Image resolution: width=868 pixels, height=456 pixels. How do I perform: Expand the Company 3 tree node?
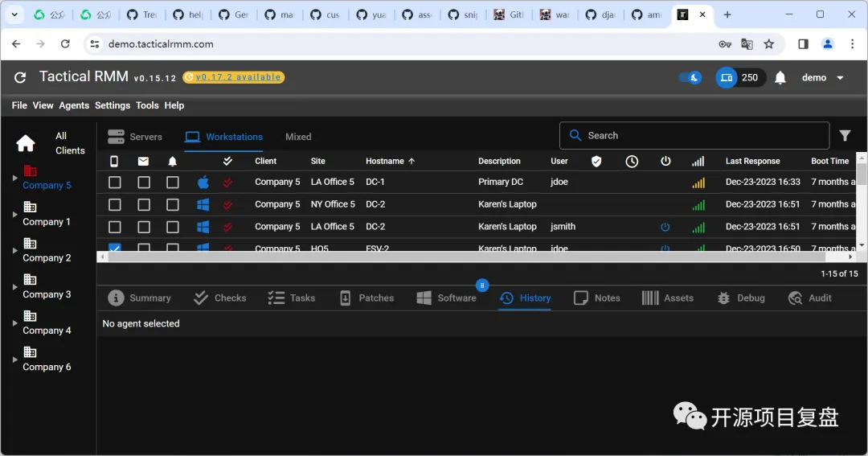point(14,287)
